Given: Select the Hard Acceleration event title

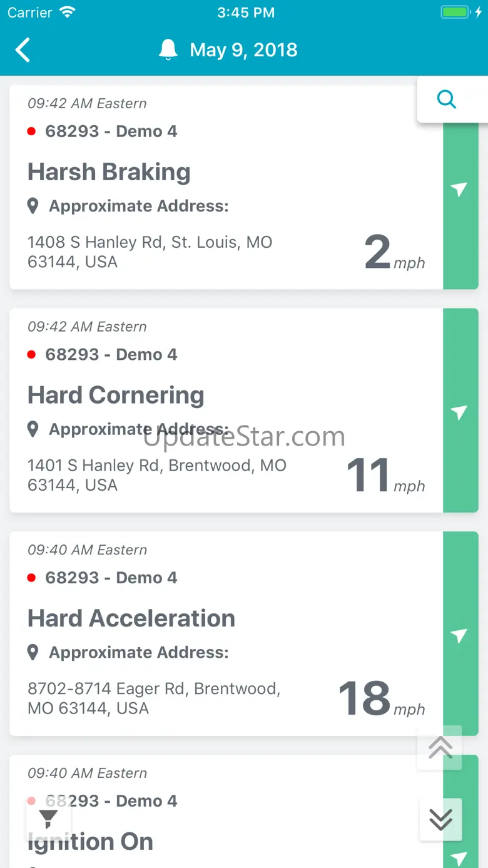Looking at the screenshot, I should (x=131, y=618).
